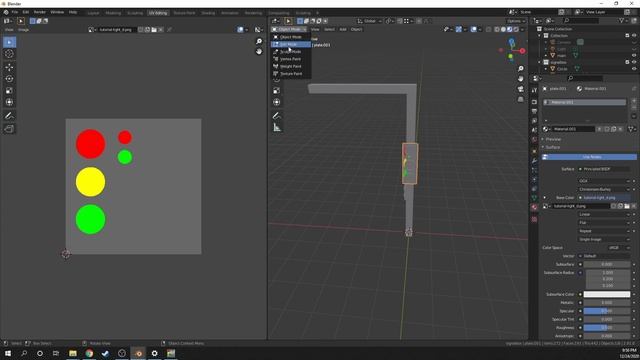Open the Window menu in top bar
This screenshot has height=360, width=640.
click(x=57, y=12)
